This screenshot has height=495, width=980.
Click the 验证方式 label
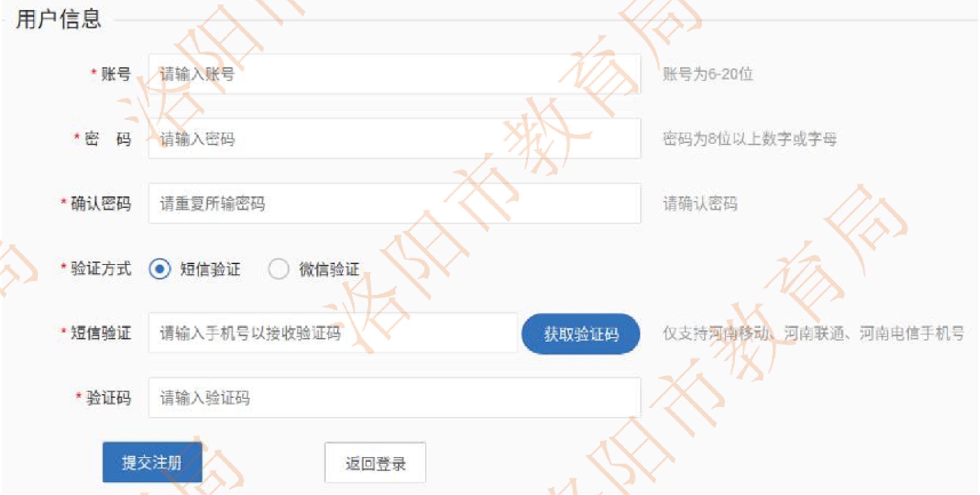pos(101,268)
